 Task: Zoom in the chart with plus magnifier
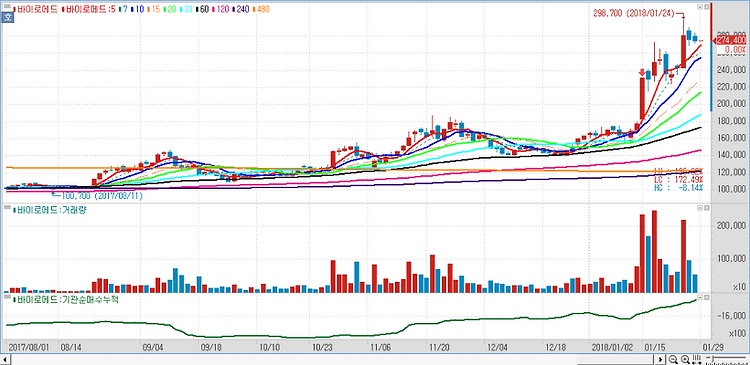click(x=685, y=359)
